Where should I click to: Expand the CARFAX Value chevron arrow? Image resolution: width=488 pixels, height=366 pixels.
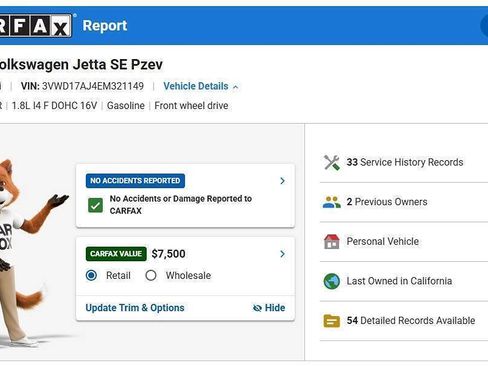(282, 254)
